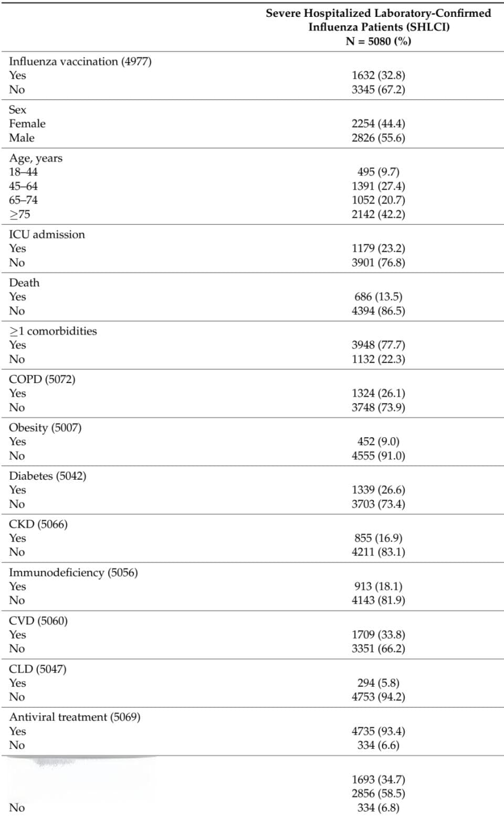Image resolution: width=504 pixels, height=816 pixels.
Task: Click the value 1632 (32.8)
Action: coord(378,76)
